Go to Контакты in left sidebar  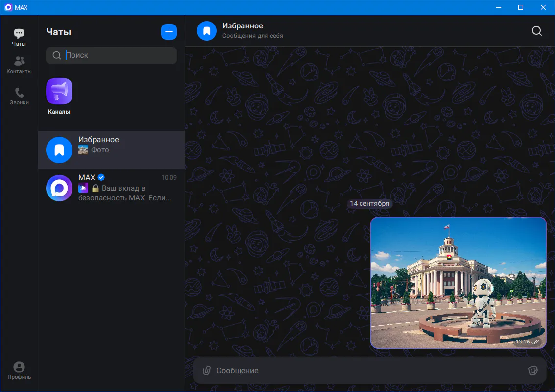click(x=19, y=65)
